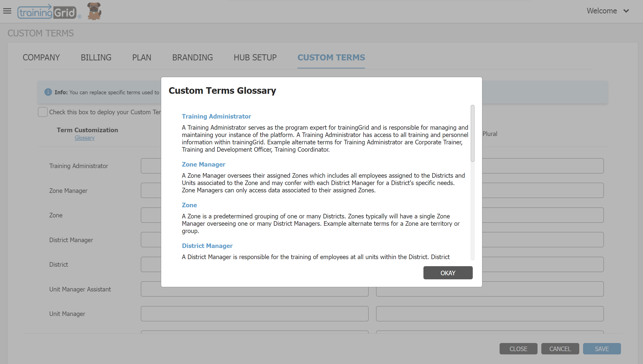Image resolution: width=643 pixels, height=364 pixels.
Task: Click the Custom Terms tab
Action: click(331, 58)
